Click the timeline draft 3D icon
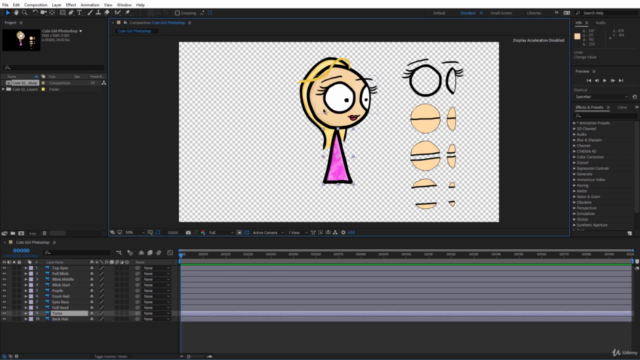Screen dimensions: 640x360 [x=130, y=253]
